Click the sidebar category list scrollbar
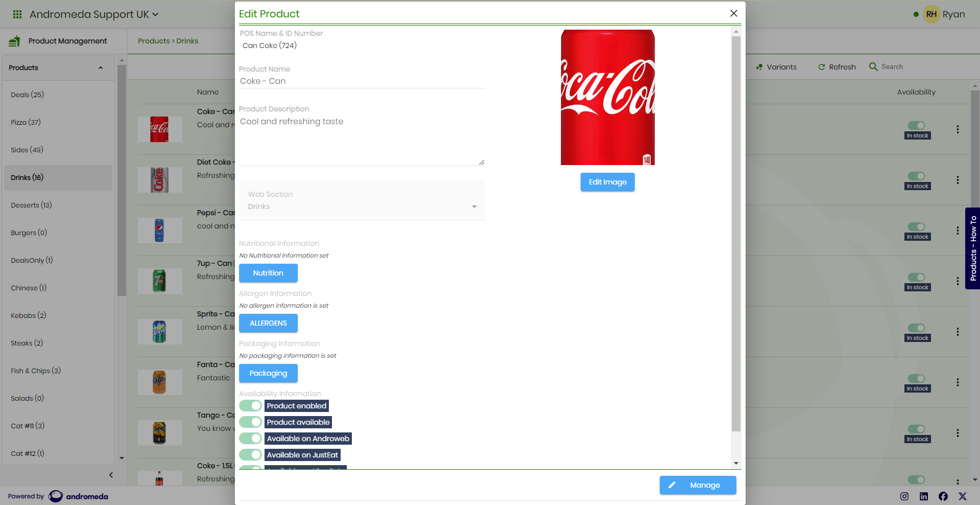The width and height of the screenshot is (980, 505). click(122, 180)
